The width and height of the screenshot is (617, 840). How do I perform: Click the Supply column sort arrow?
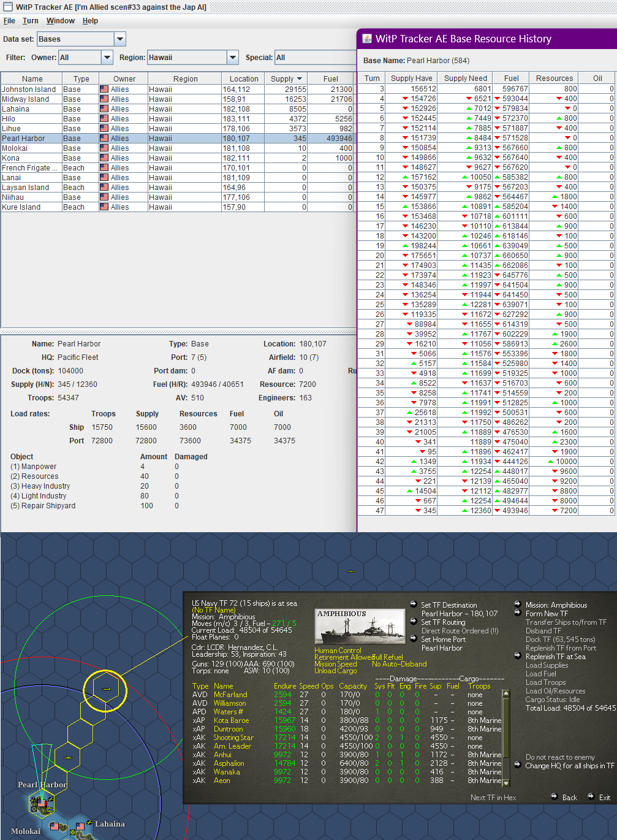click(x=300, y=78)
